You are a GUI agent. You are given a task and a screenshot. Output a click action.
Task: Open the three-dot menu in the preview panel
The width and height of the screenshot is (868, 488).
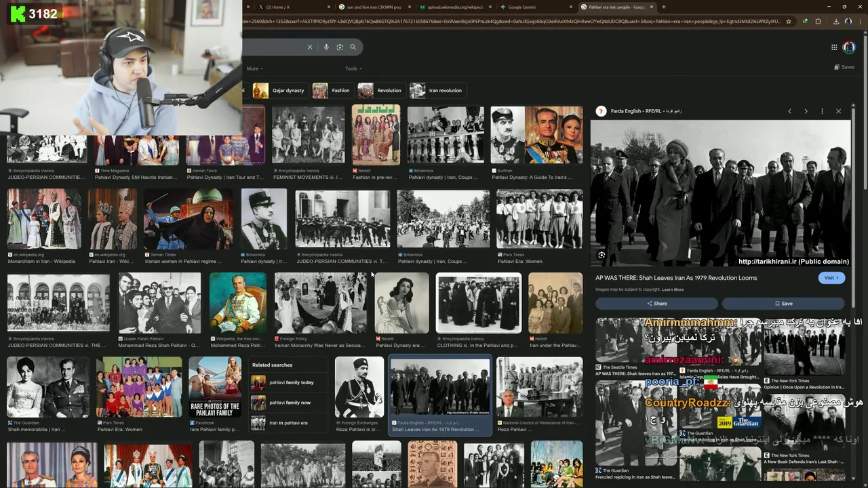click(x=822, y=111)
